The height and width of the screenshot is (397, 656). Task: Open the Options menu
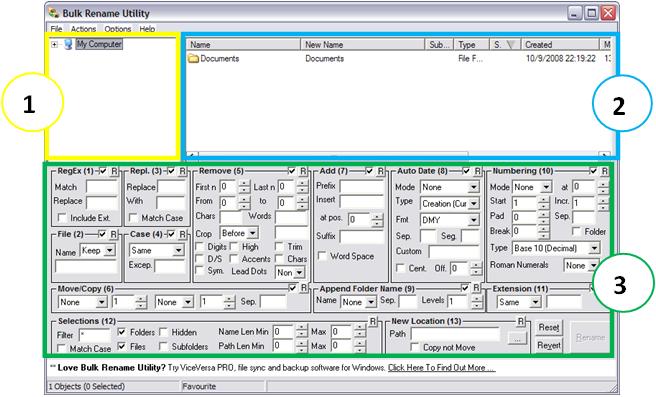118,29
